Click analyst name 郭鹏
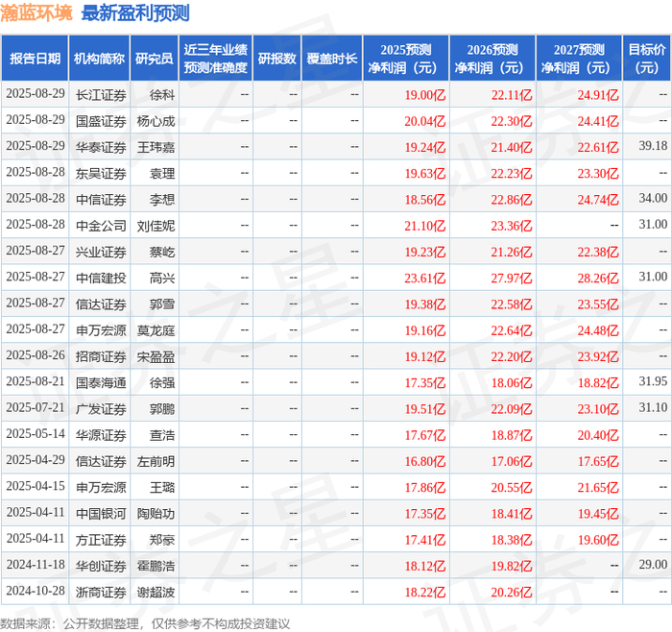The image size is (672, 632). tap(162, 409)
